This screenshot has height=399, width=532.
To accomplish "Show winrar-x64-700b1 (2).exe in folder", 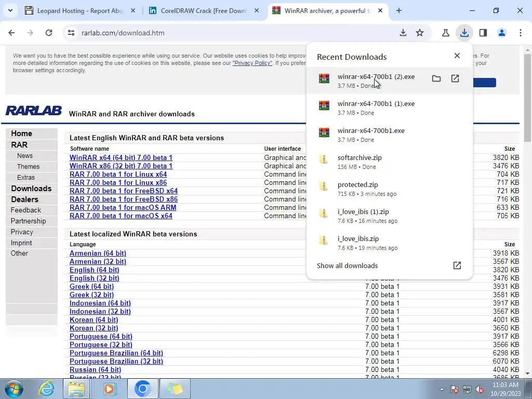I will (x=436, y=79).
